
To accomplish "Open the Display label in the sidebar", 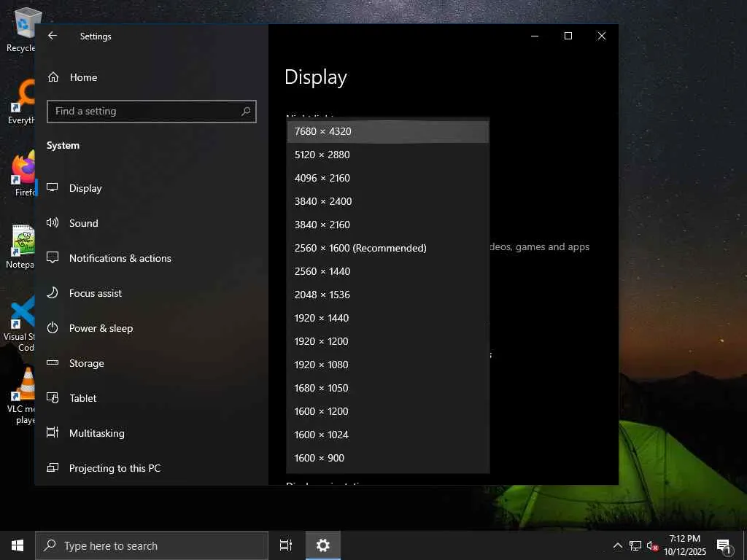I will (x=85, y=188).
